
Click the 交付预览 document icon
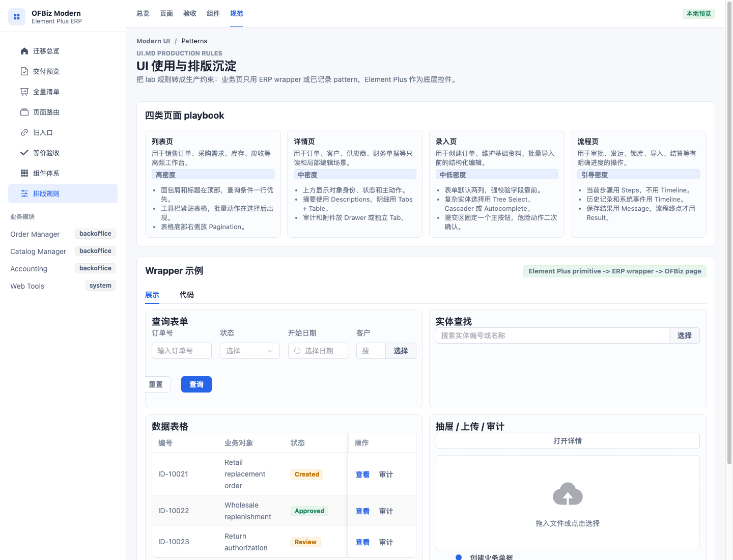point(24,71)
